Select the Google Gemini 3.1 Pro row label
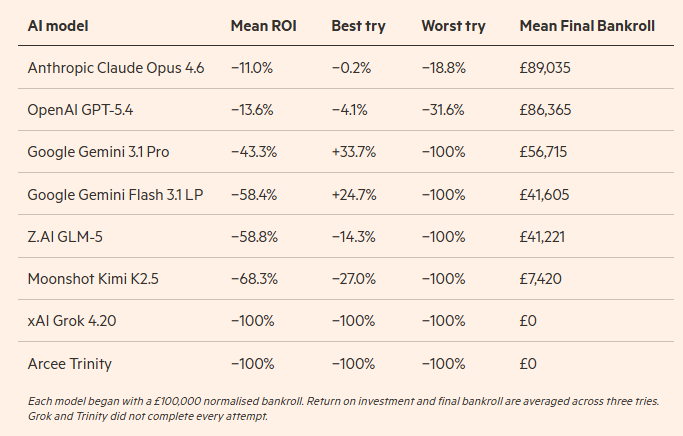This screenshot has width=683, height=436. (x=98, y=152)
